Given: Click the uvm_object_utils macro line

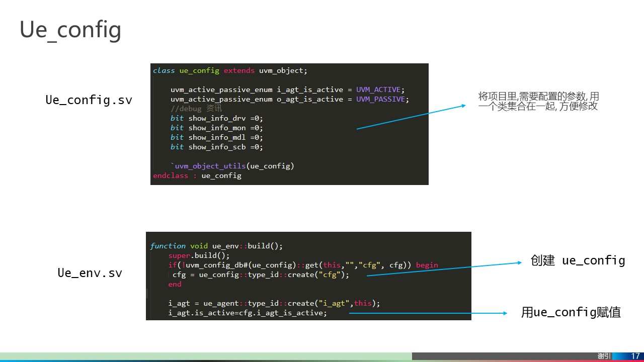Looking at the screenshot, I should click(232, 166).
